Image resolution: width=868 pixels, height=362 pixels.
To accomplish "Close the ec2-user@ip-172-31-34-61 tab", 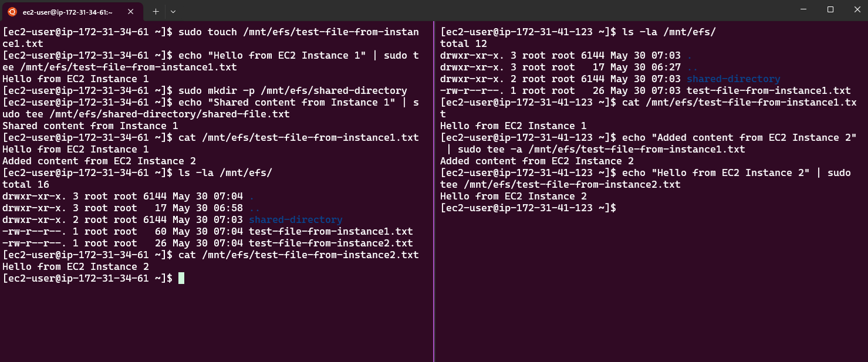I will [x=133, y=11].
